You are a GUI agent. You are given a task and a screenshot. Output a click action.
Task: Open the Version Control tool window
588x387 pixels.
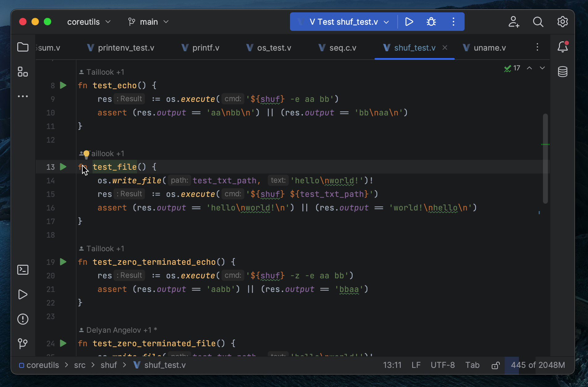tap(23, 343)
